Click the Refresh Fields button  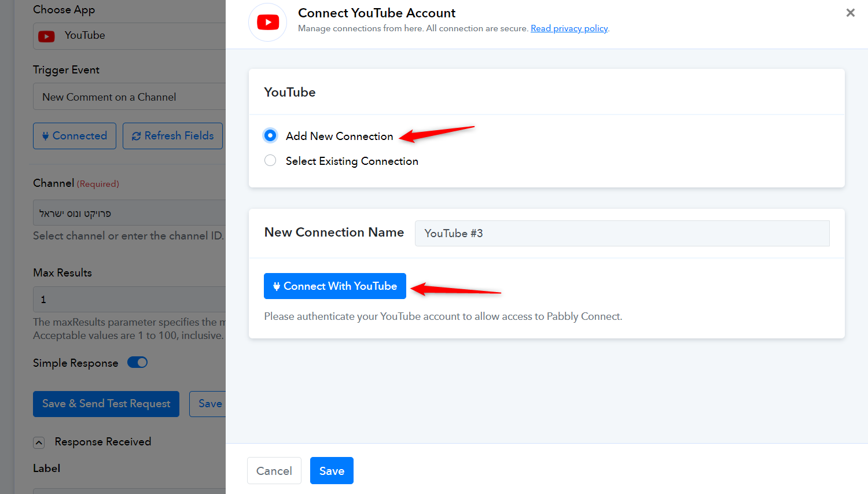tap(172, 136)
